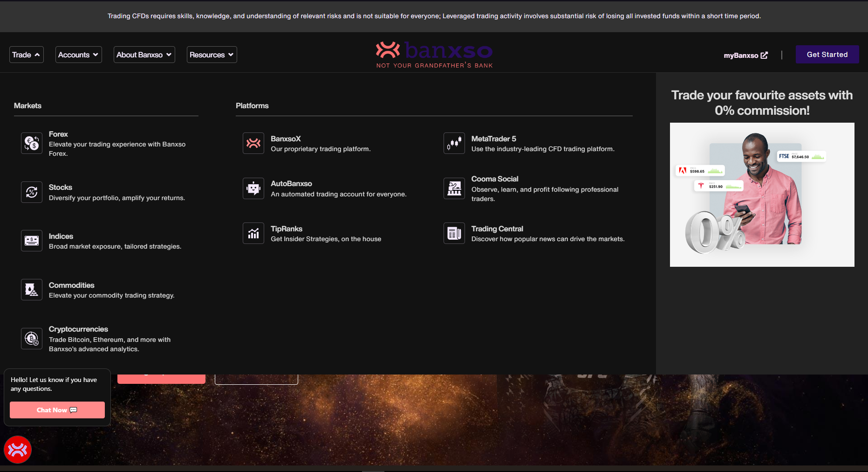
Task: Open the myBanxso login link
Action: 745,55
